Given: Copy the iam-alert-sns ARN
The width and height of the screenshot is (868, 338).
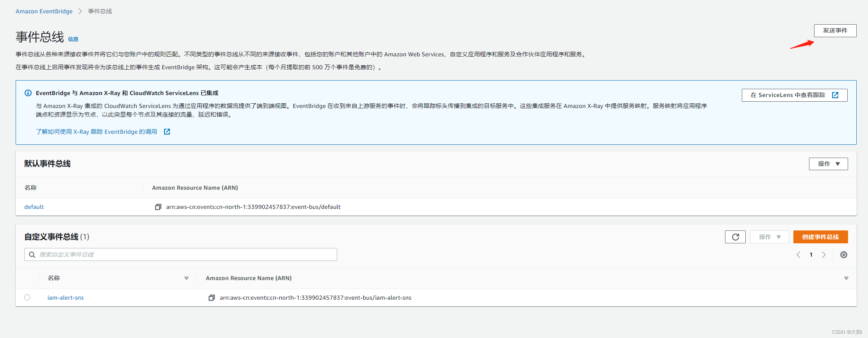Looking at the screenshot, I should [x=211, y=298].
